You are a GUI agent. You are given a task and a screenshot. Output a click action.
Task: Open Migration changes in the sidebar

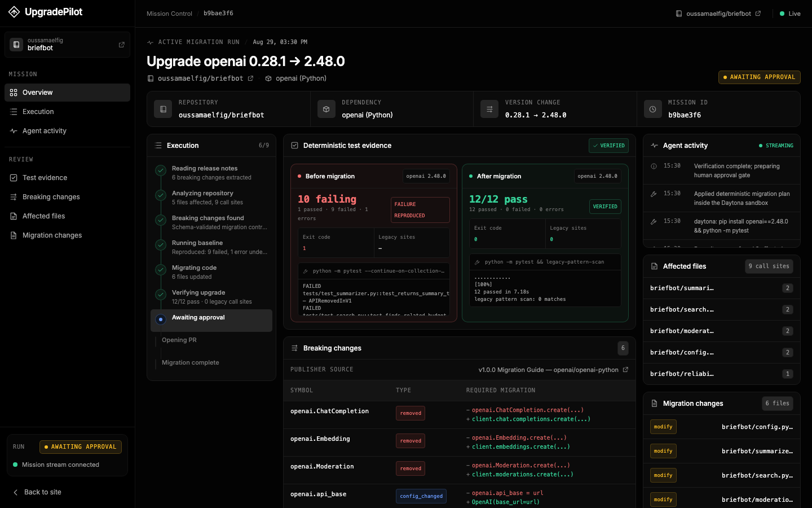67,235
